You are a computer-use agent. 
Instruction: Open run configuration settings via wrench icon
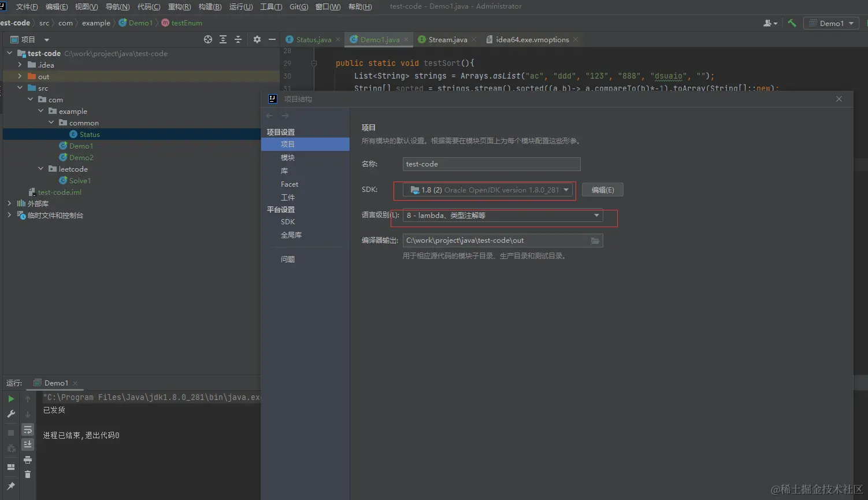coord(11,414)
